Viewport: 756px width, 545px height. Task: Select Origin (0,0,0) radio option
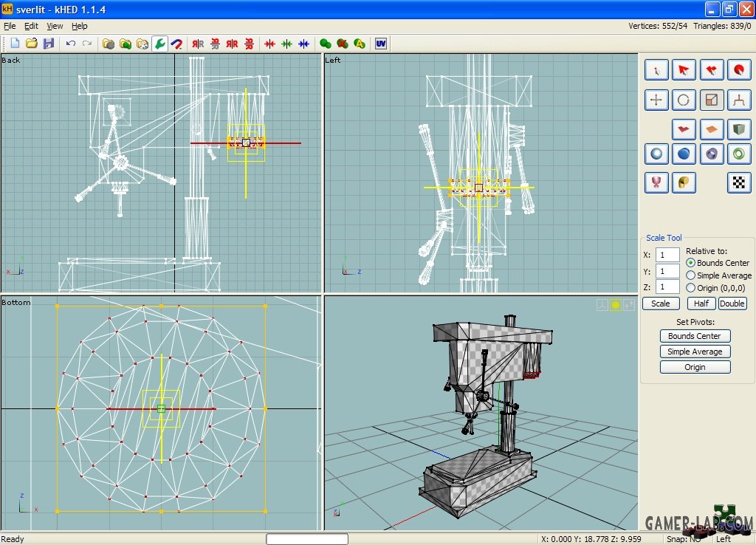pyautogui.click(x=716, y=288)
